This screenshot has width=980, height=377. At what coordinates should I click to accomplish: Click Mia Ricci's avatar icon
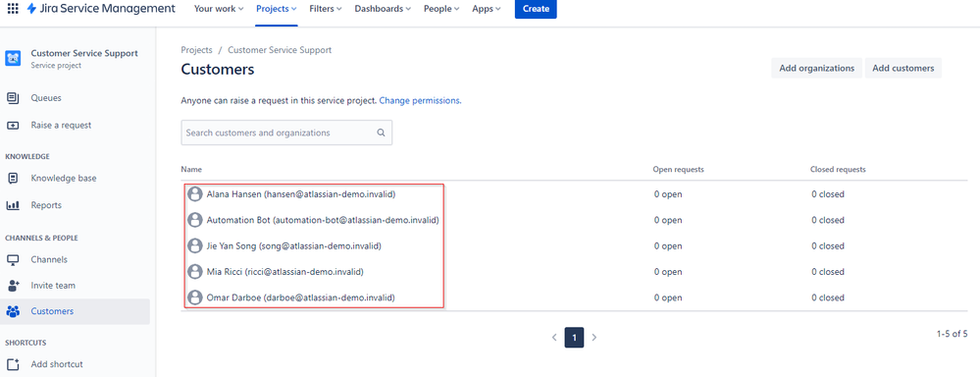click(195, 272)
